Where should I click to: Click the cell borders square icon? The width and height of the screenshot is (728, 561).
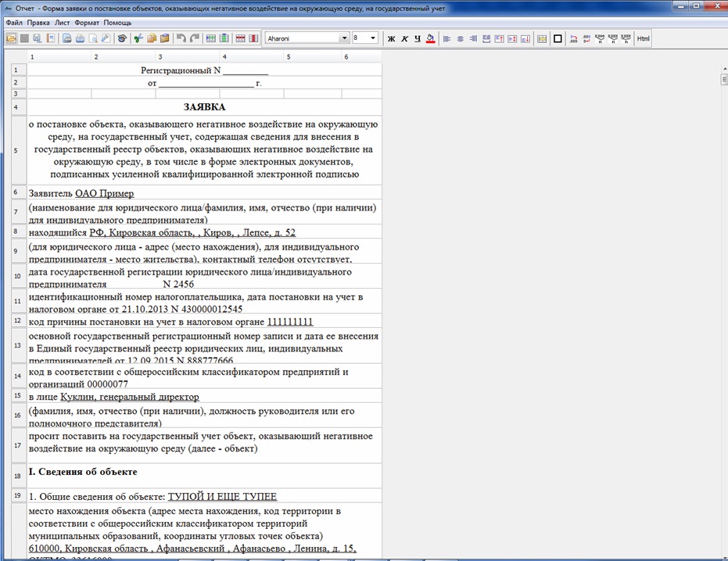(558, 38)
